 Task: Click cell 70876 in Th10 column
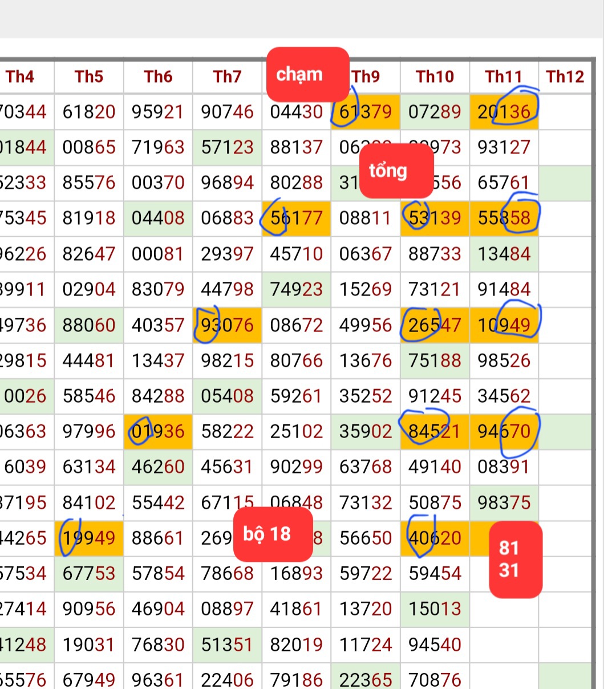tap(435, 678)
